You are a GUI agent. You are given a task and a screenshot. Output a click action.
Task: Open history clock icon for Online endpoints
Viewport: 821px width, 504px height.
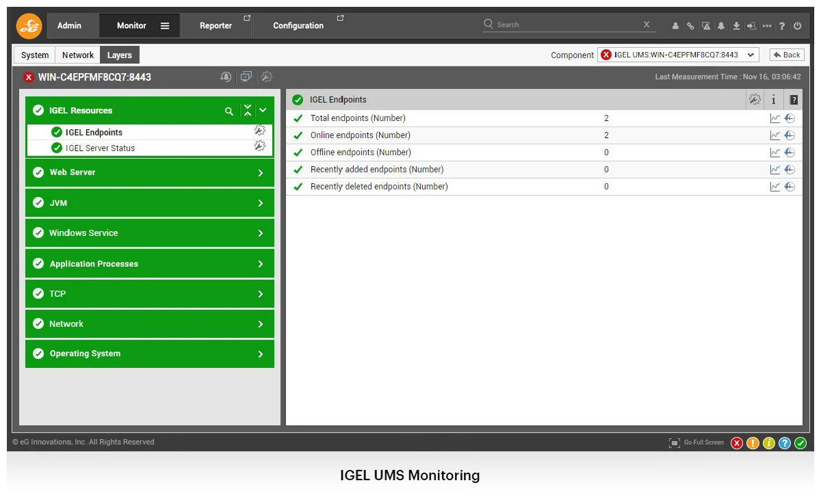tap(790, 135)
